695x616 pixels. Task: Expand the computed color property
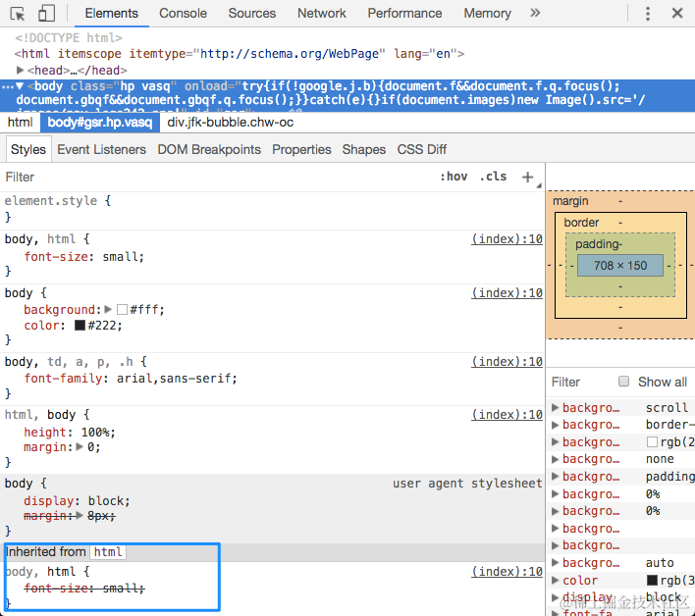pos(555,580)
